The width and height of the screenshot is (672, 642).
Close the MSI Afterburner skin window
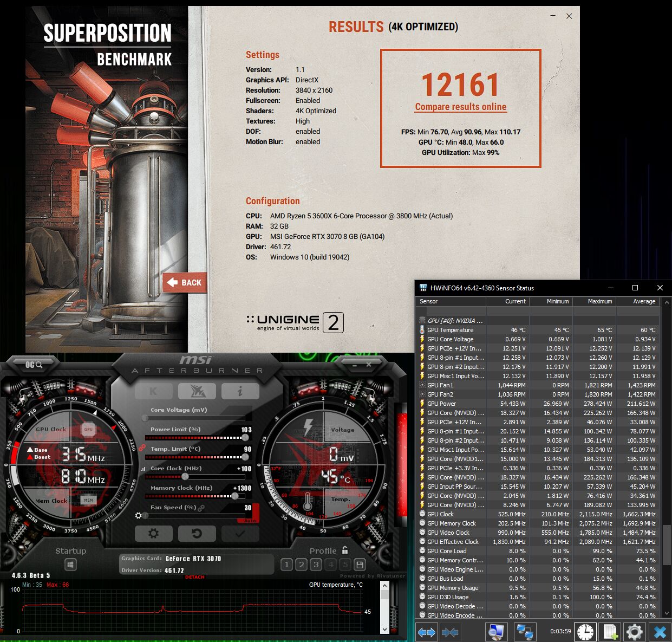click(369, 365)
